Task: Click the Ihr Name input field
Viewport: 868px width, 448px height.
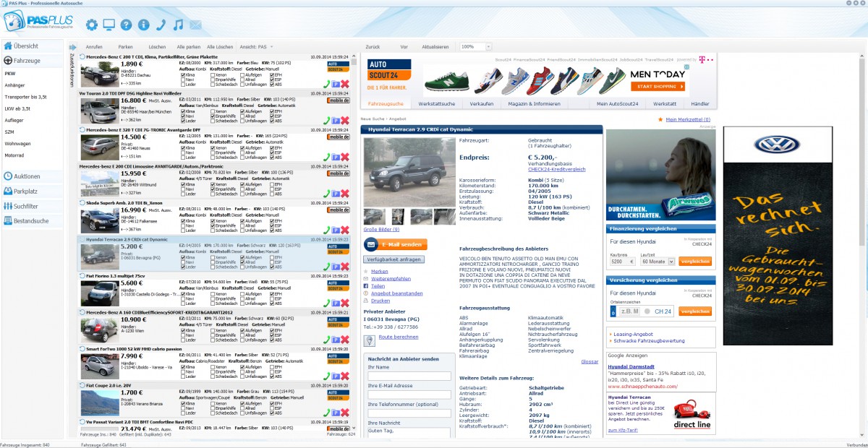Action: [409, 376]
